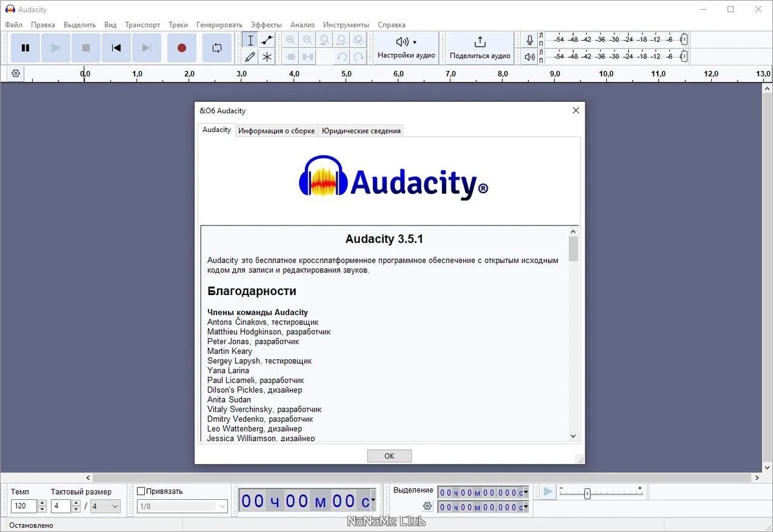Open timeline options gear icon

click(x=15, y=73)
